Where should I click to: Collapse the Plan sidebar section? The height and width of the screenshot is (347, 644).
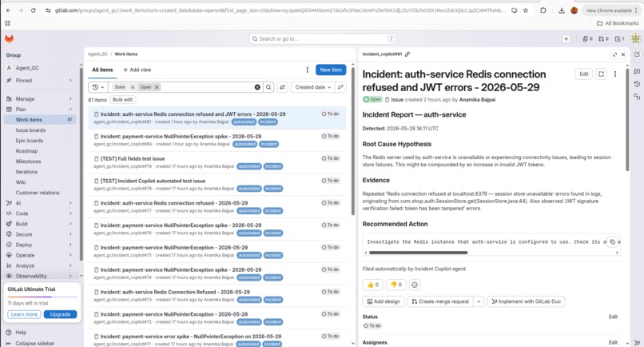click(x=38, y=110)
